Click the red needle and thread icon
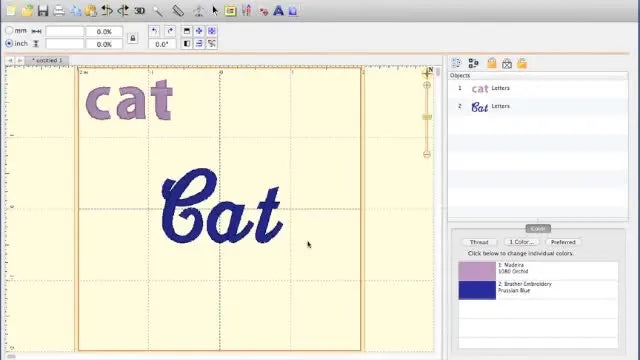The height and width of the screenshot is (360, 640). point(263,11)
